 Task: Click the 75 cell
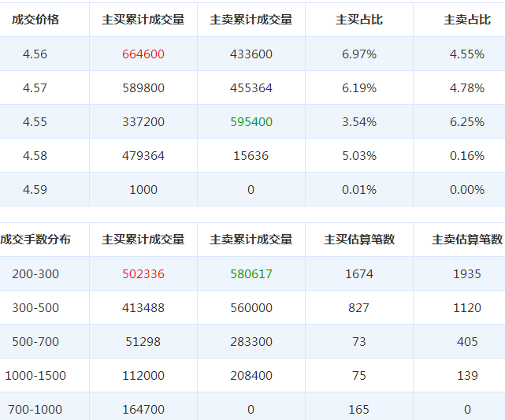(359, 375)
